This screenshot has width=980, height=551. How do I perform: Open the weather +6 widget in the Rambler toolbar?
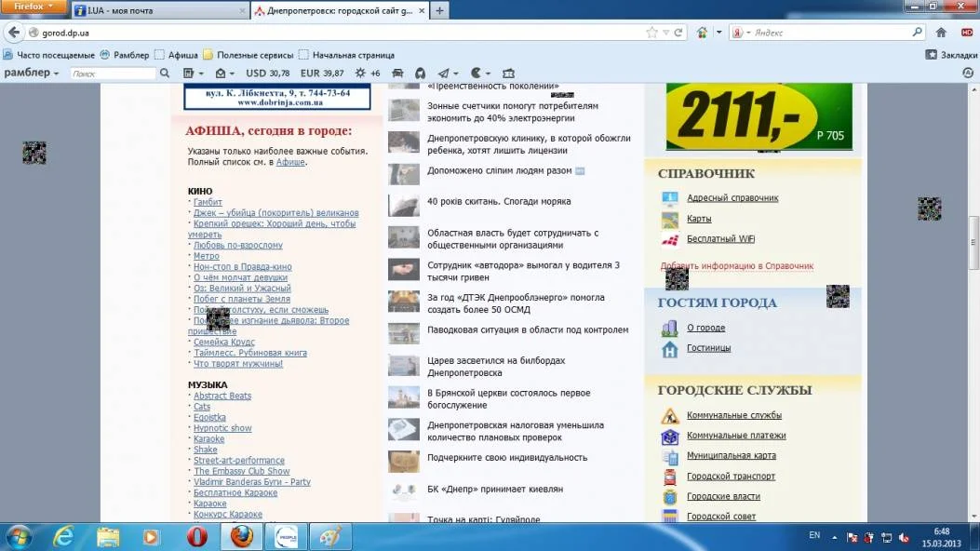(368, 73)
